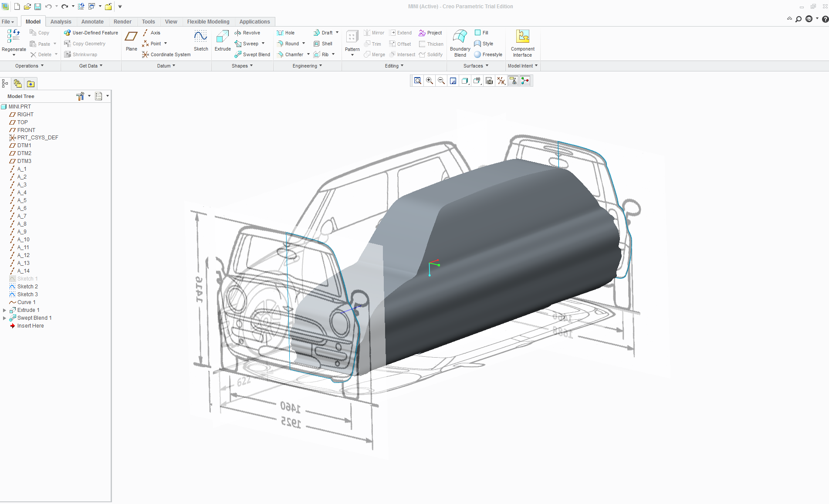Open the Display Style dropdown in graphics toolbar
The height and width of the screenshot is (504, 829).
(465, 81)
